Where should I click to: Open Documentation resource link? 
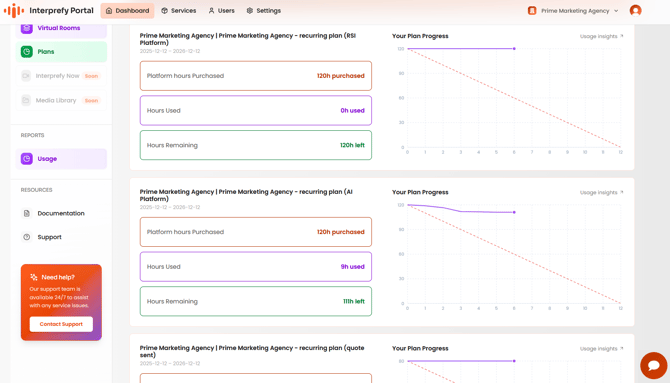click(61, 213)
